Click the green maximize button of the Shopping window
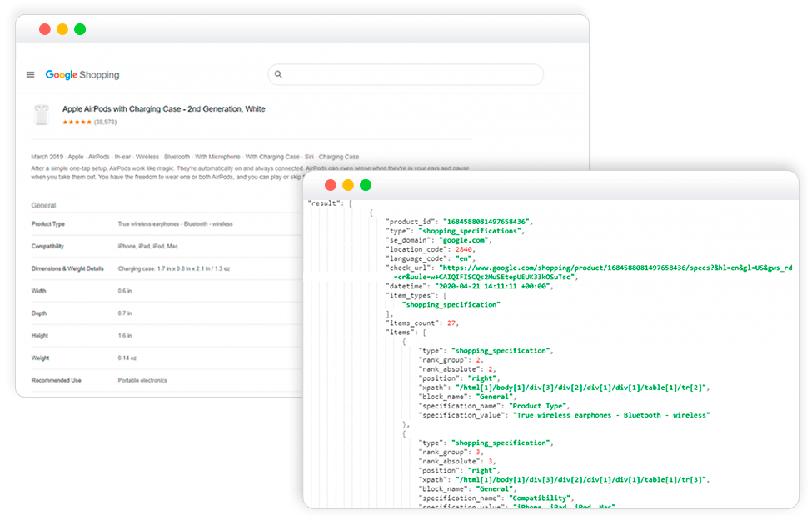Screen dimensions: 812x521 [80, 29]
